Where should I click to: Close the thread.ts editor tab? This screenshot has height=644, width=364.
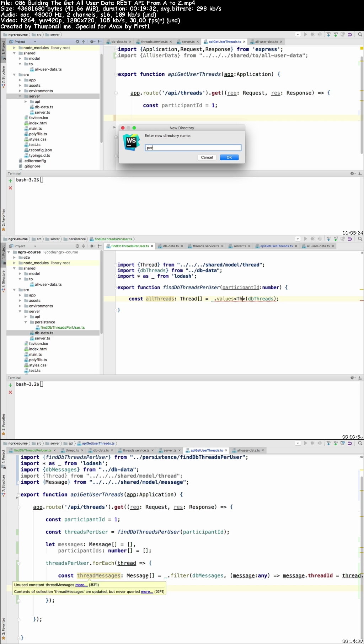(82, 450)
